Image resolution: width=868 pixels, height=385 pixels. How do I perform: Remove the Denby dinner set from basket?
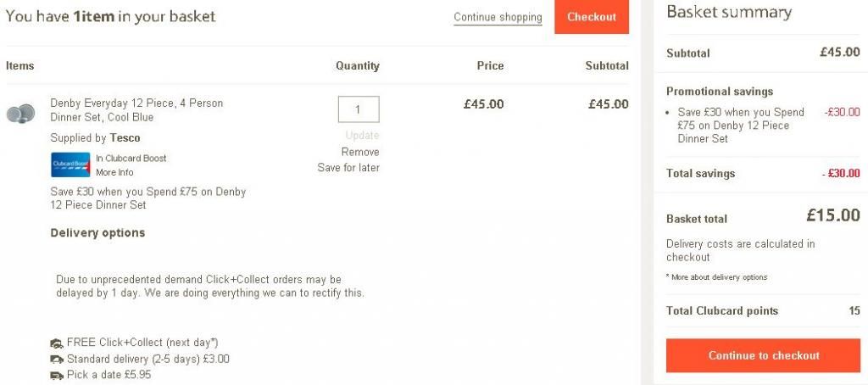(x=360, y=152)
